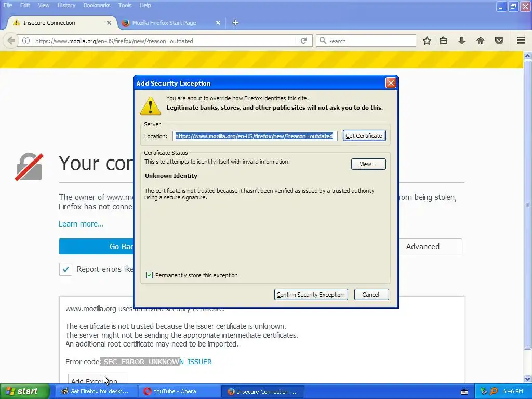The height and width of the screenshot is (399, 532).
Task: Go to the Firefox home page icon
Action: click(481, 41)
